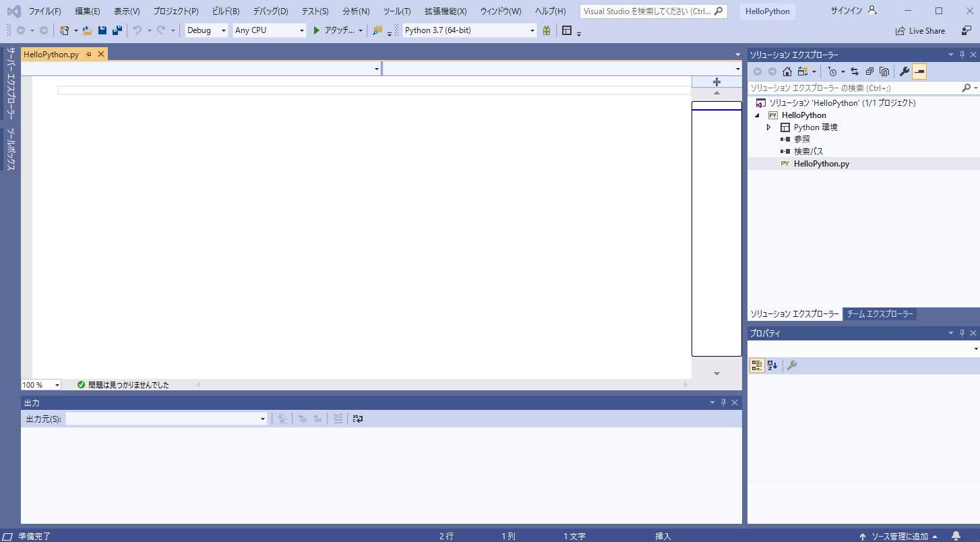Toggle Categorized view in Properties panel
The image size is (980, 542).
pos(757,365)
